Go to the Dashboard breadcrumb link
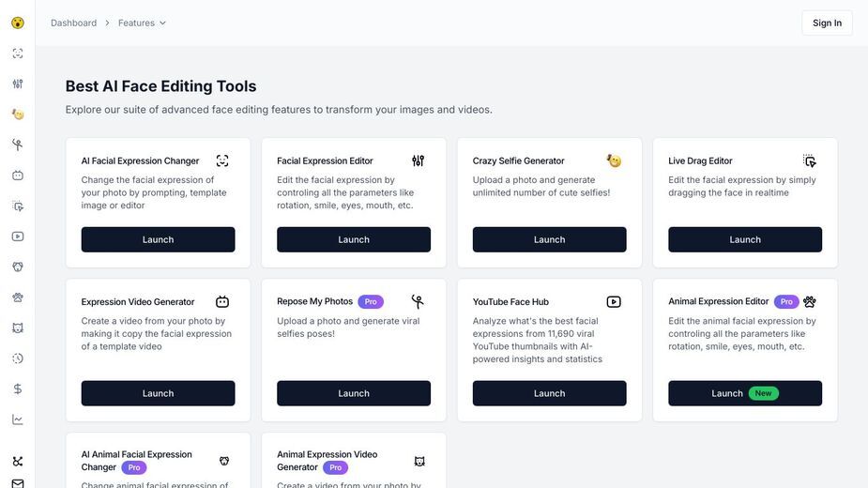The height and width of the screenshot is (488, 868). pyautogui.click(x=73, y=23)
